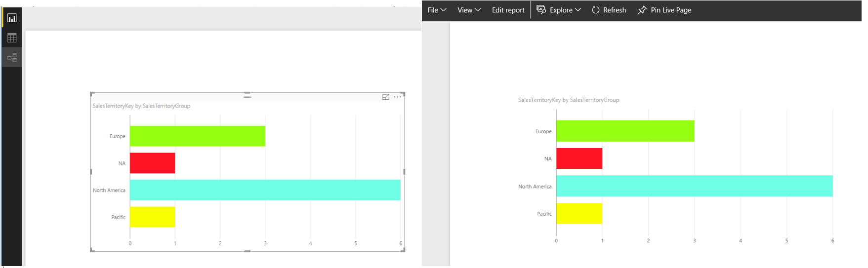Open Relationships view icon in sidebar
The image size is (868, 268).
pos(12,57)
